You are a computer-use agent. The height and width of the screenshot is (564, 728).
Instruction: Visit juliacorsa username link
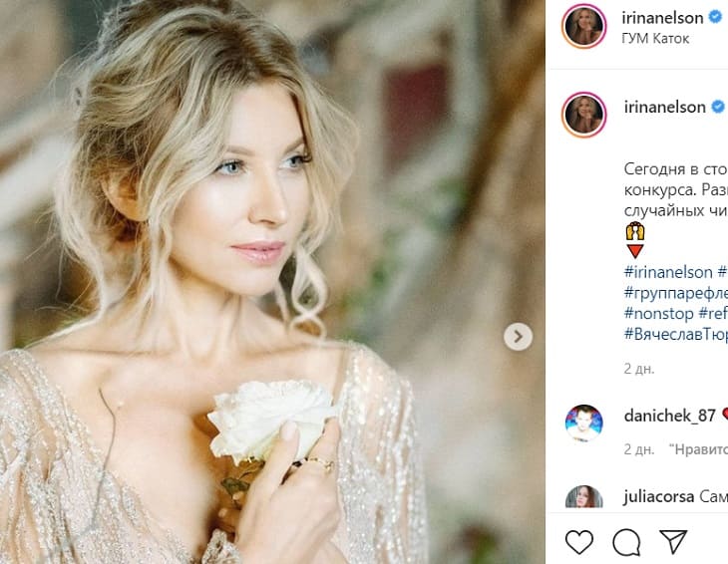[659, 495]
